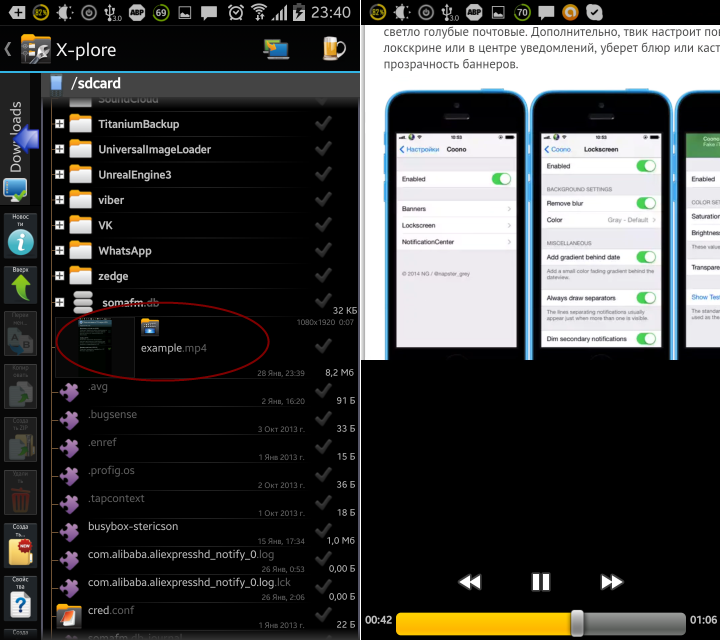
Task: Expand the UnrealEngine3 folder plus sign
Action: tap(59, 174)
